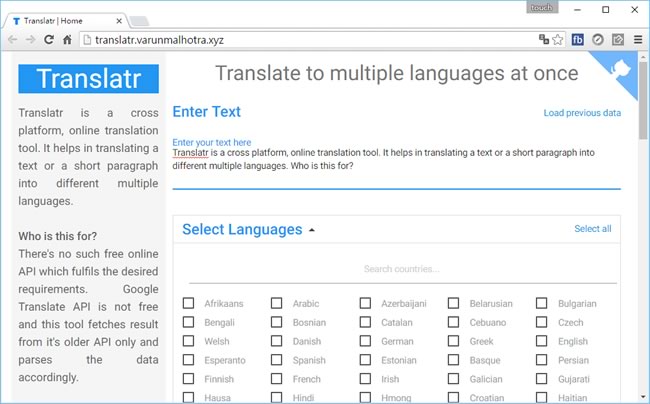
Task: Open a new tab button
Action: point(139,21)
